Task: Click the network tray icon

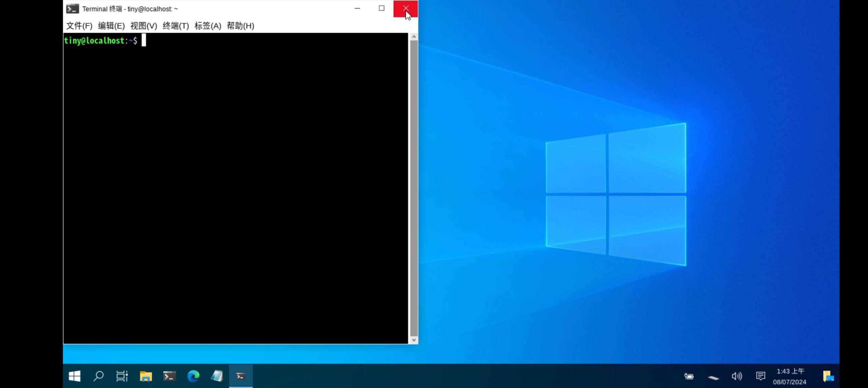Action: pyautogui.click(x=713, y=377)
